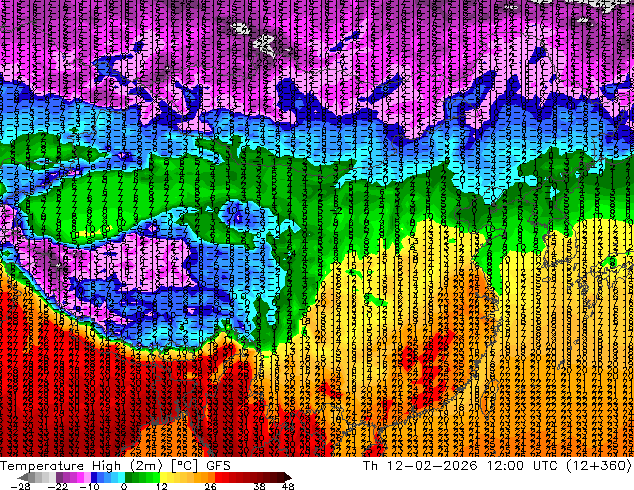Click the '12' legend label
634x490 pixels.
[162, 486]
